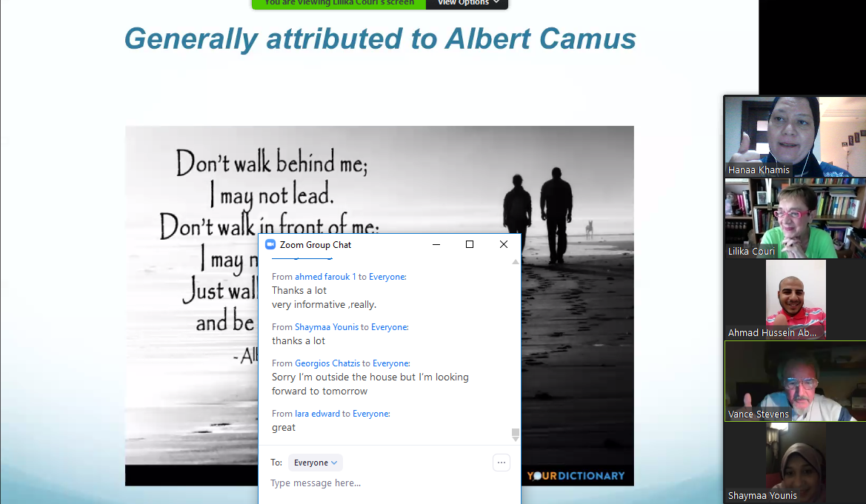
Task: Close the Zoom Group Chat window
Action: click(504, 244)
